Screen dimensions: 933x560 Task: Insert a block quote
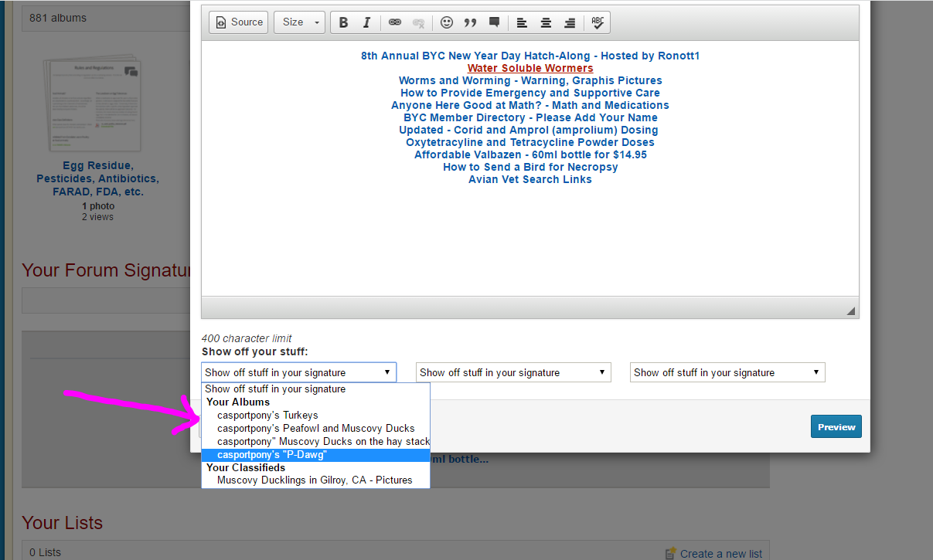coord(470,22)
